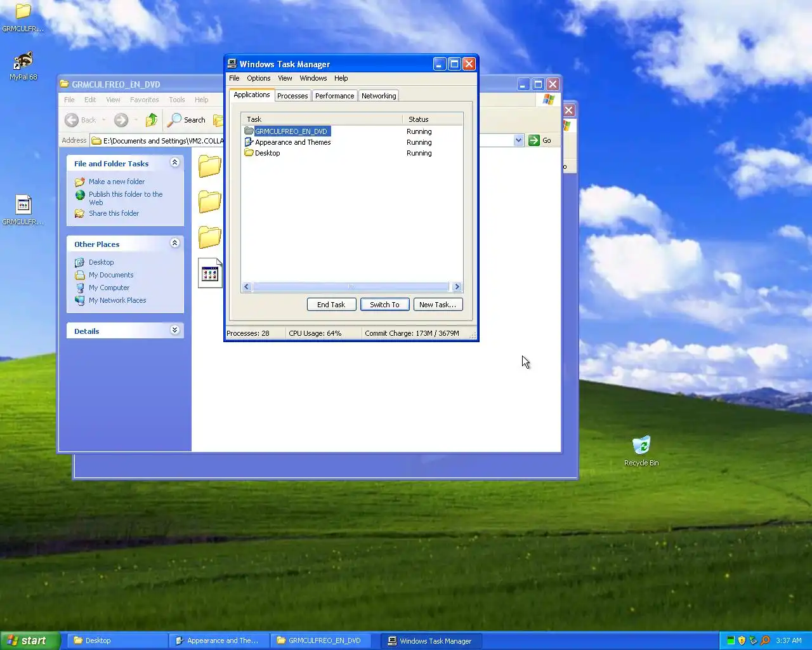Viewport: 812px width, 650px height.
Task: Click the CPU Usage: 64% status text
Action: pos(315,333)
